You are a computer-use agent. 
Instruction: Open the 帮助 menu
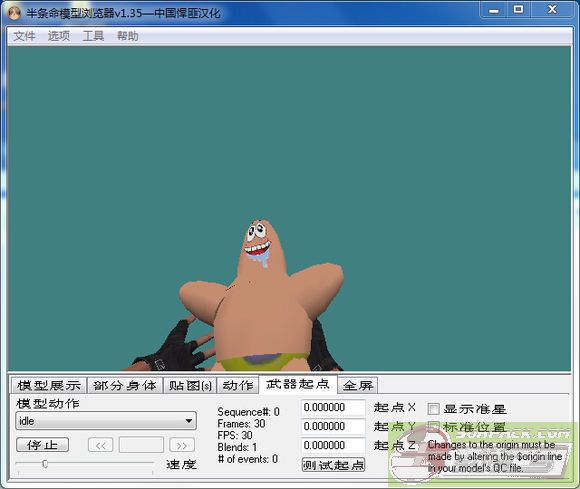tap(128, 36)
